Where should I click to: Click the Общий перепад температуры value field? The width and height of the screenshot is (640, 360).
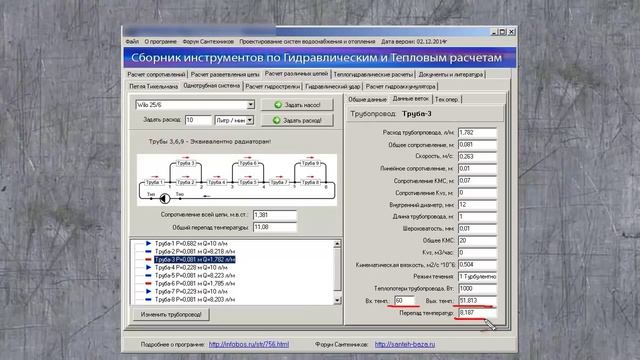[x=275, y=227]
